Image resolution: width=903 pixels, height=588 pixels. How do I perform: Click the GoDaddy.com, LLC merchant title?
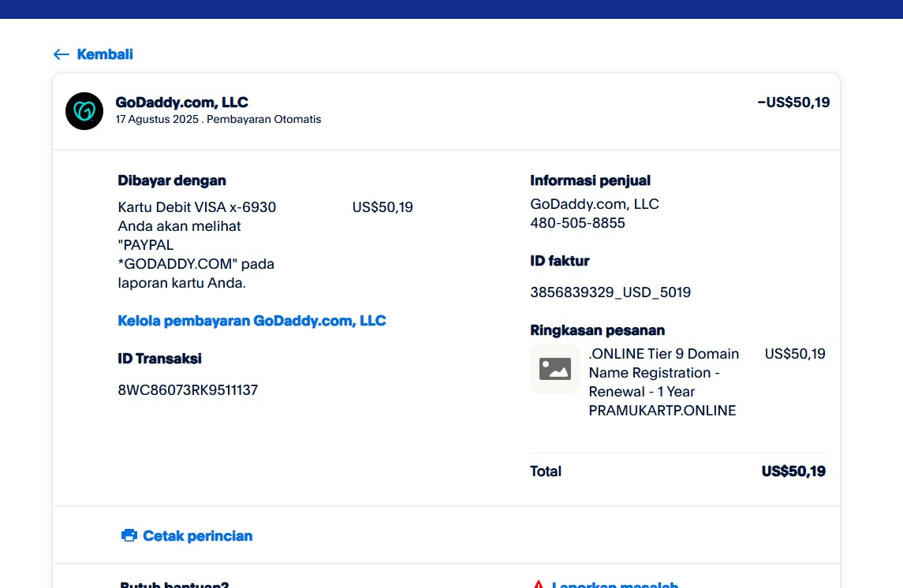pyautogui.click(x=181, y=102)
